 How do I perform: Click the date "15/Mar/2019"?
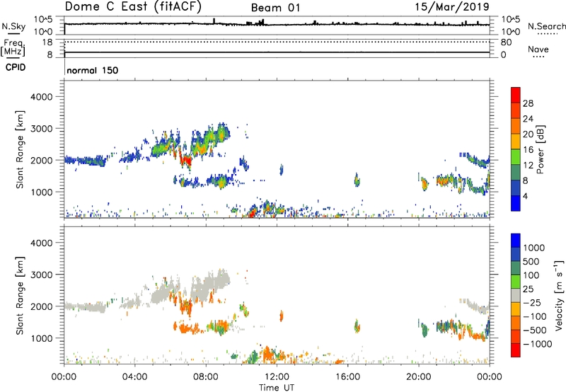click(x=452, y=7)
